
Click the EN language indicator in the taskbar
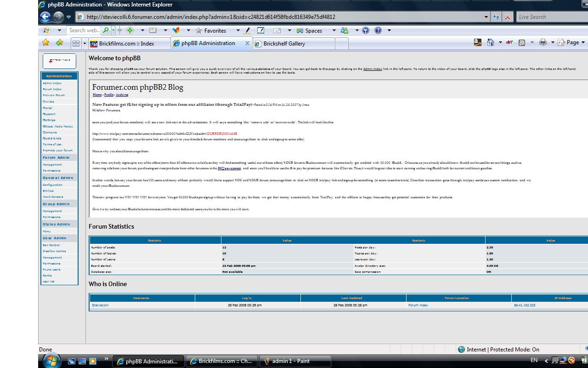(534, 360)
